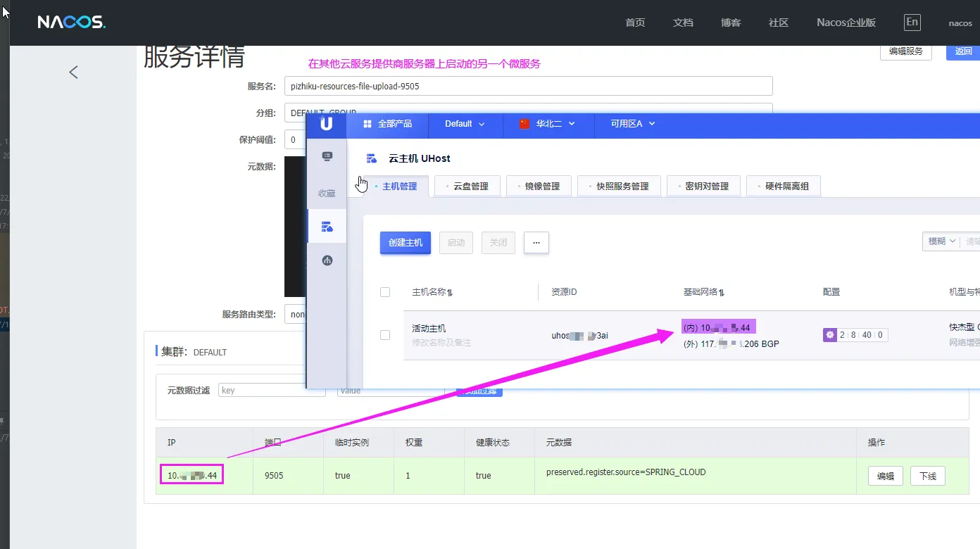Click the 编辑服务 button
Viewport: 980px width, 549px height.
point(906,51)
